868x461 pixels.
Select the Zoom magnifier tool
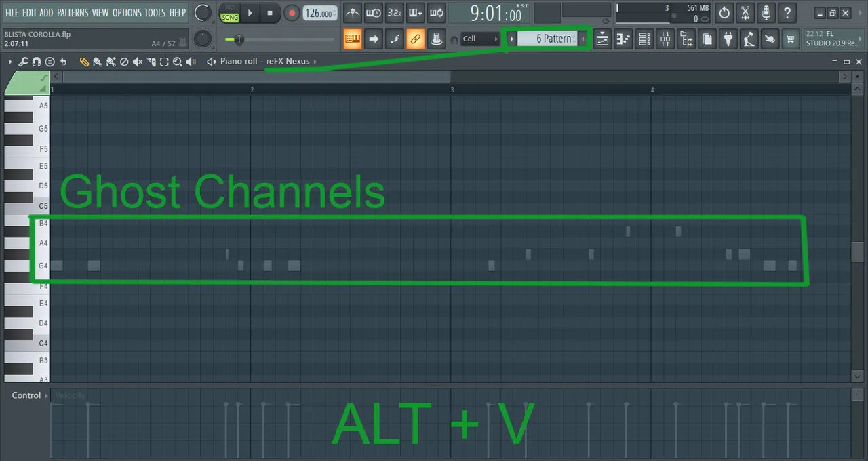click(178, 62)
